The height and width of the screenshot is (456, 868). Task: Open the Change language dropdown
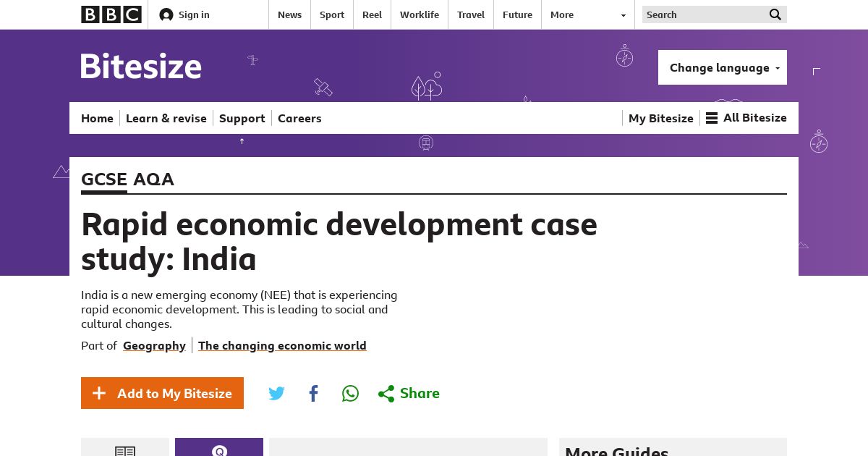723,67
